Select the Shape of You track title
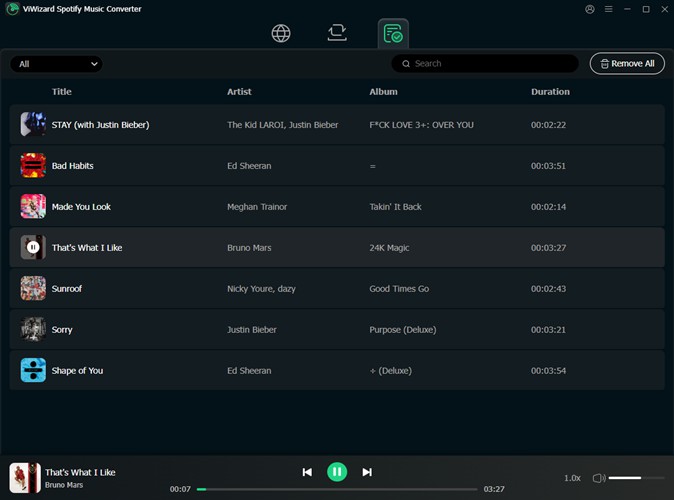Viewport: 674px width, 500px height. coord(77,371)
